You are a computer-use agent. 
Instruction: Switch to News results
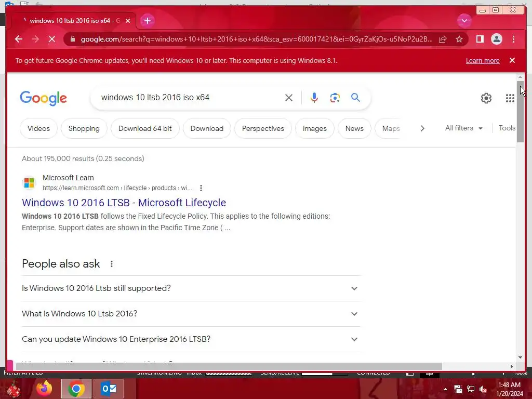point(354,128)
